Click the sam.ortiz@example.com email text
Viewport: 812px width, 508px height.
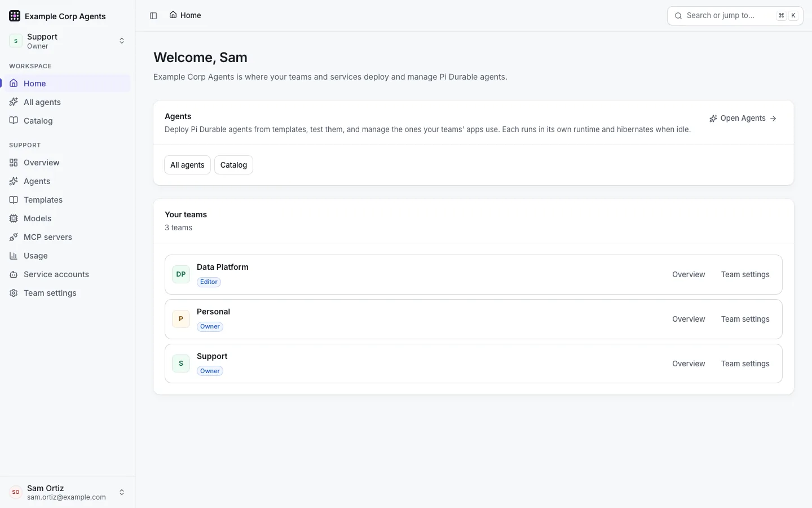click(x=67, y=497)
